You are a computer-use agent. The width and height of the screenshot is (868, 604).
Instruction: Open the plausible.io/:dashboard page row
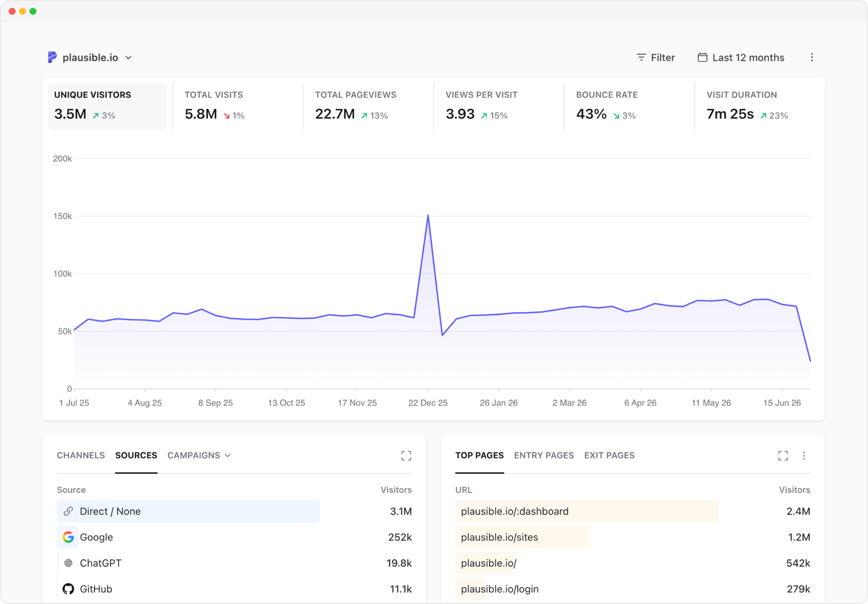633,511
